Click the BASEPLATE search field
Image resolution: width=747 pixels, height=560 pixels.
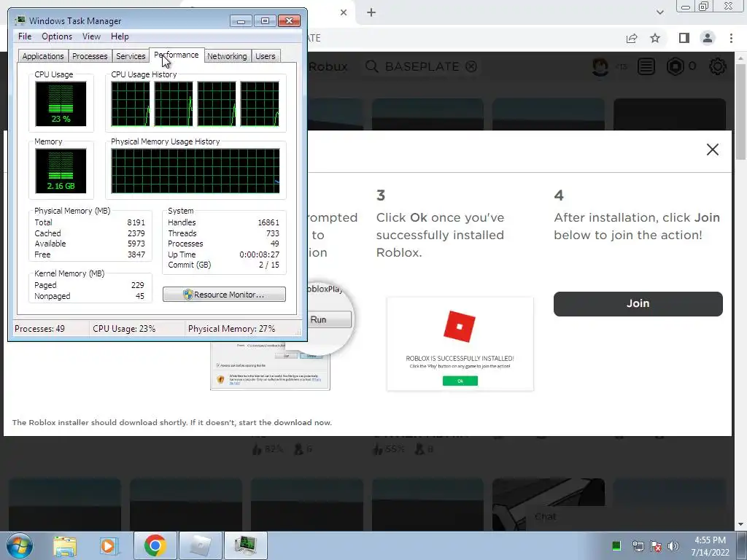coord(422,66)
